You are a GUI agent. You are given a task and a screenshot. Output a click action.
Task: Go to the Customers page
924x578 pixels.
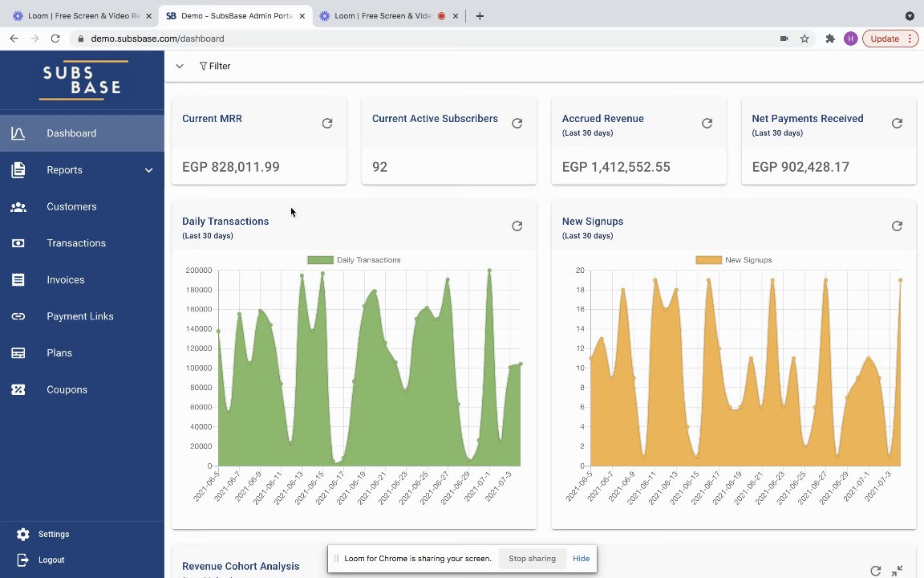click(82, 206)
